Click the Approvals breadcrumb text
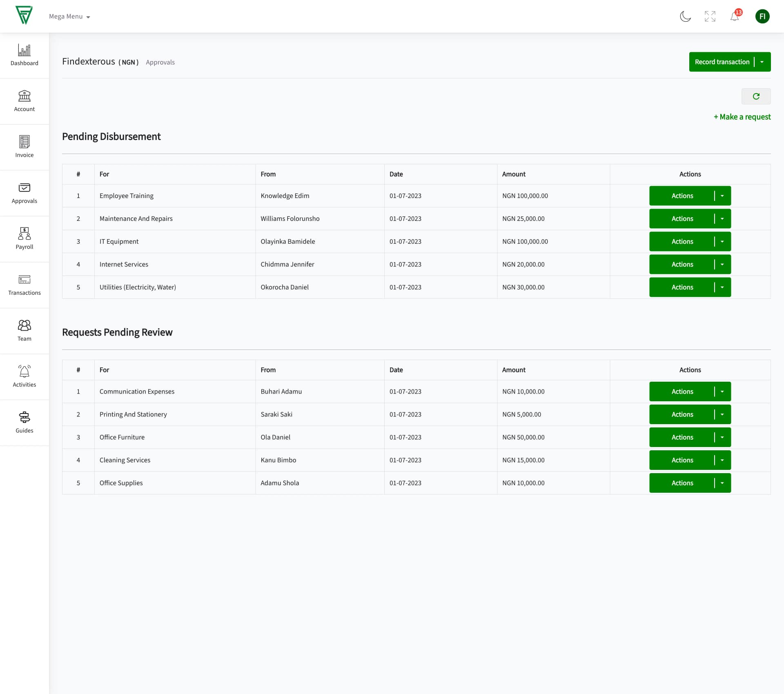Image resolution: width=784 pixels, height=694 pixels. [x=160, y=62]
